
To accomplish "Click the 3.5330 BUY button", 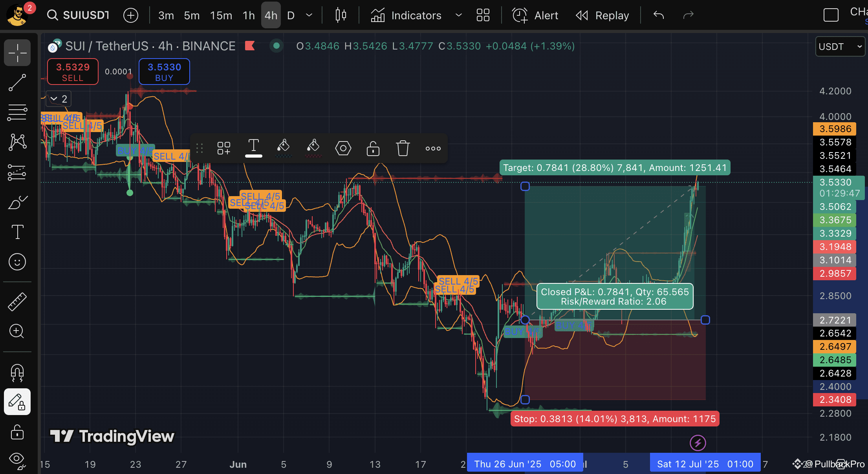I will coord(164,72).
